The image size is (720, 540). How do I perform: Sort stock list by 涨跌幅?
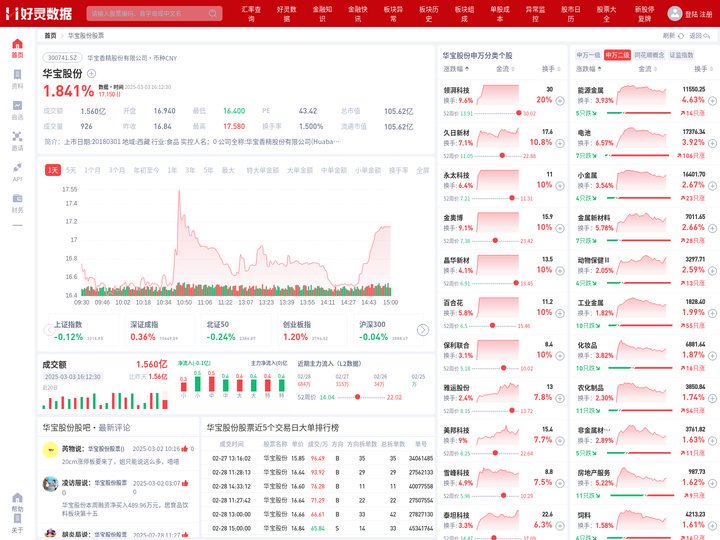click(x=456, y=69)
